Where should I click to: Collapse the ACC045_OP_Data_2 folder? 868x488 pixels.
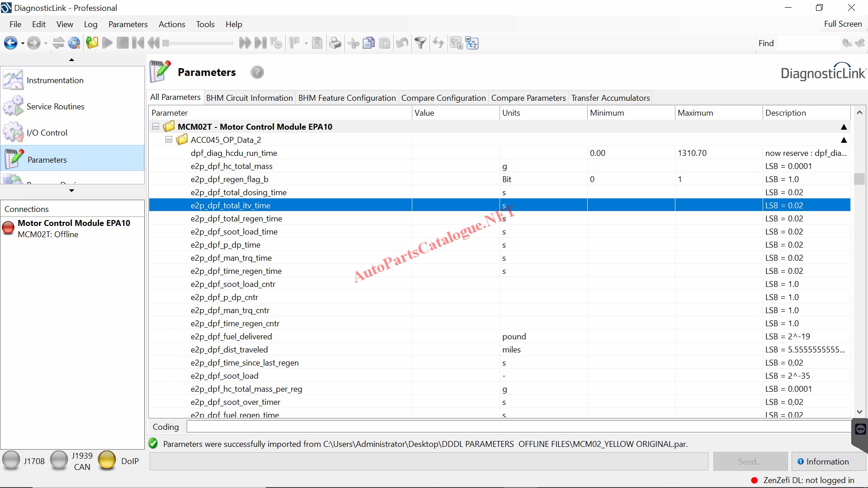[x=169, y=140]
